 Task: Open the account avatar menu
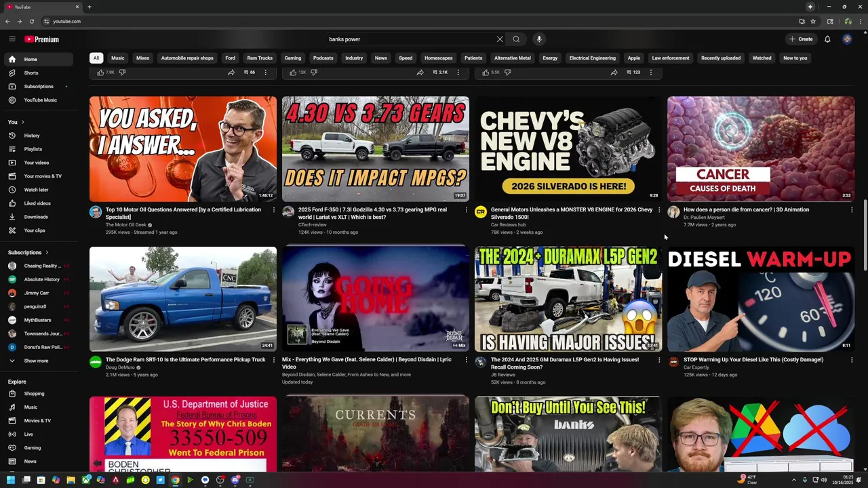(x=847, y=39)
